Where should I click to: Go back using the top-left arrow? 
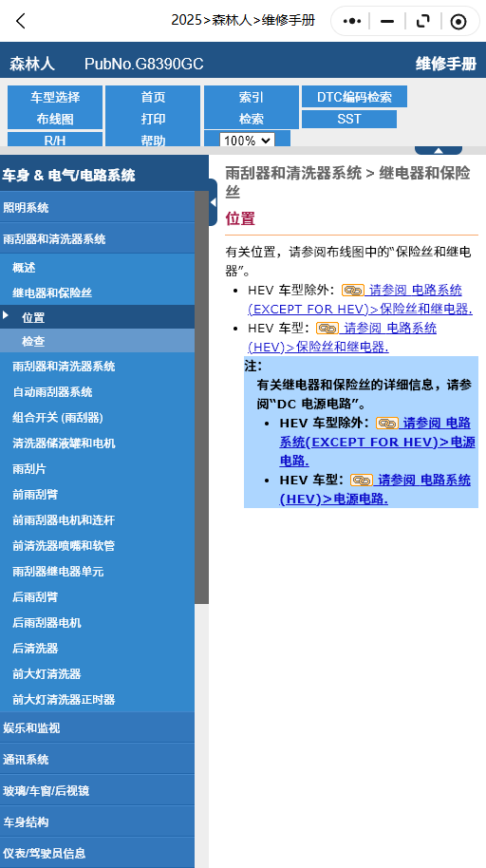click(21, 21)
